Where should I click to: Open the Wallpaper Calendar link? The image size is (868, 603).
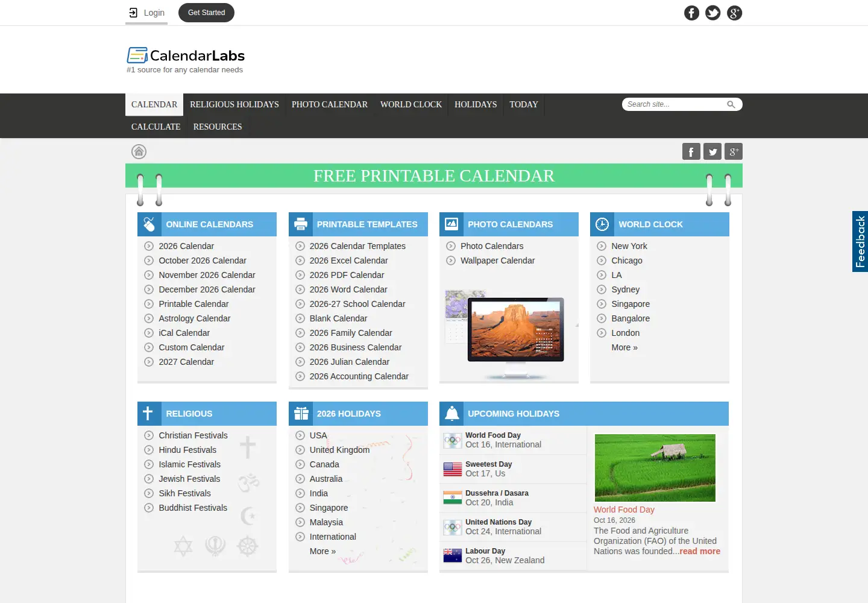coord(497,260)
